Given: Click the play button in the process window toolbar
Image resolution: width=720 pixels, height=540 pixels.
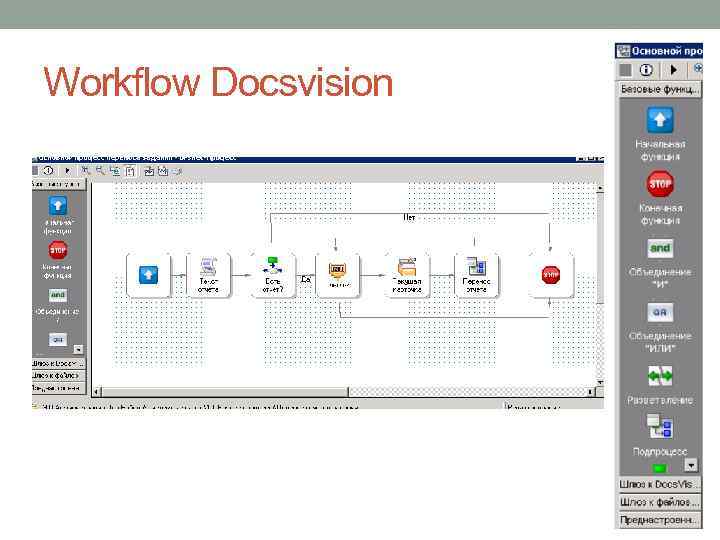Looking at the screenshot, I should [68, 171].
